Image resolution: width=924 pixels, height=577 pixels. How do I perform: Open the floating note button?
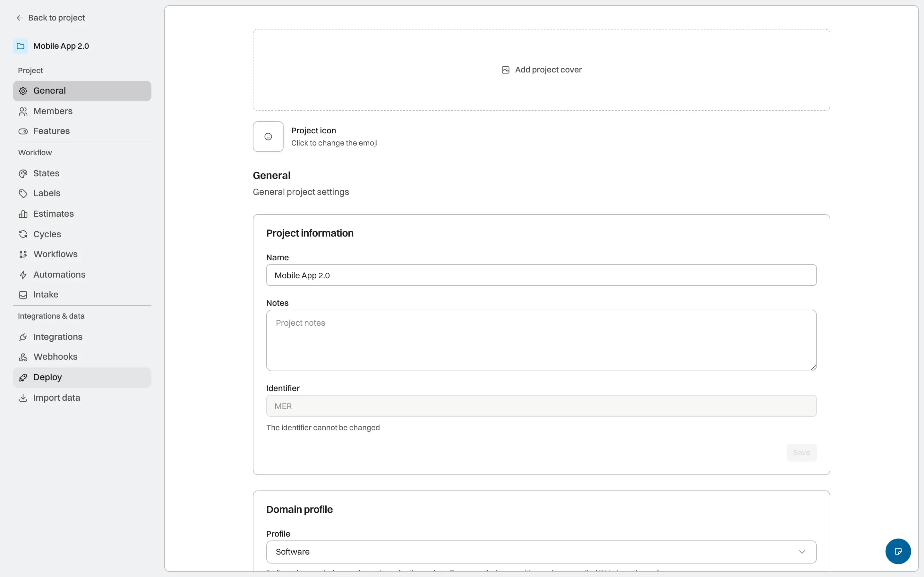click(x=898, y=551)
